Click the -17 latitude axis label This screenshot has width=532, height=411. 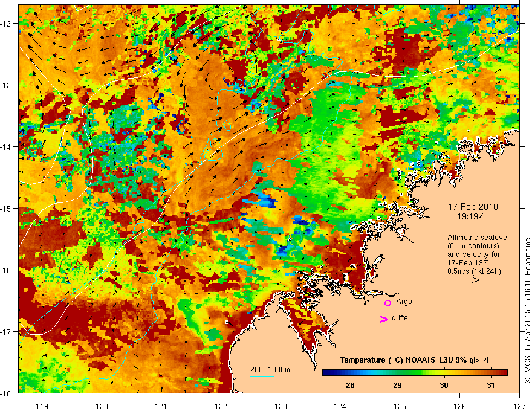coord(6,331)
